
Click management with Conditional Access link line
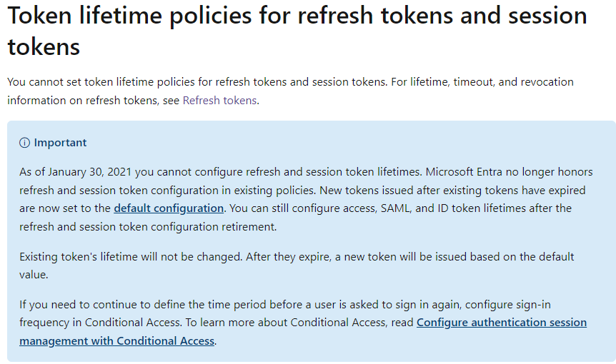117,341
